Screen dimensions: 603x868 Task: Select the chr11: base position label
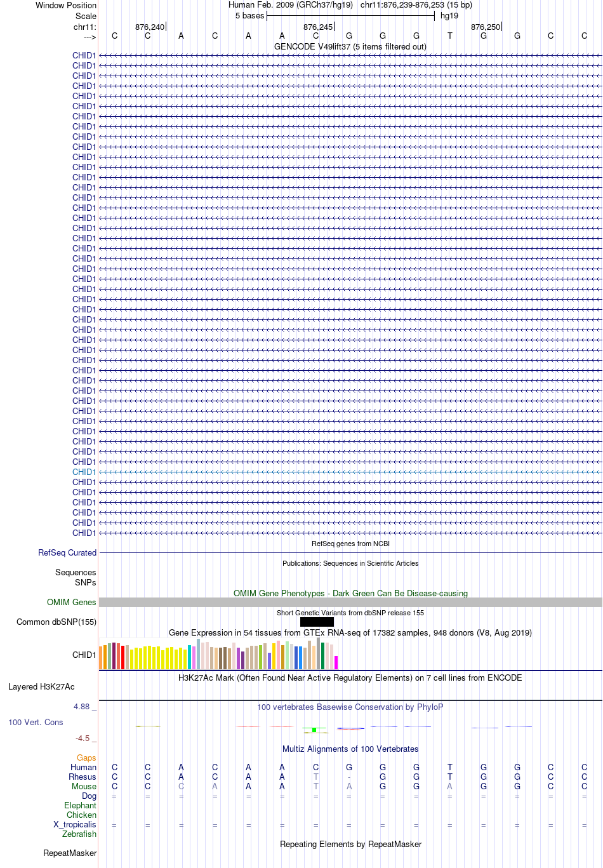[x=84, y=27]
